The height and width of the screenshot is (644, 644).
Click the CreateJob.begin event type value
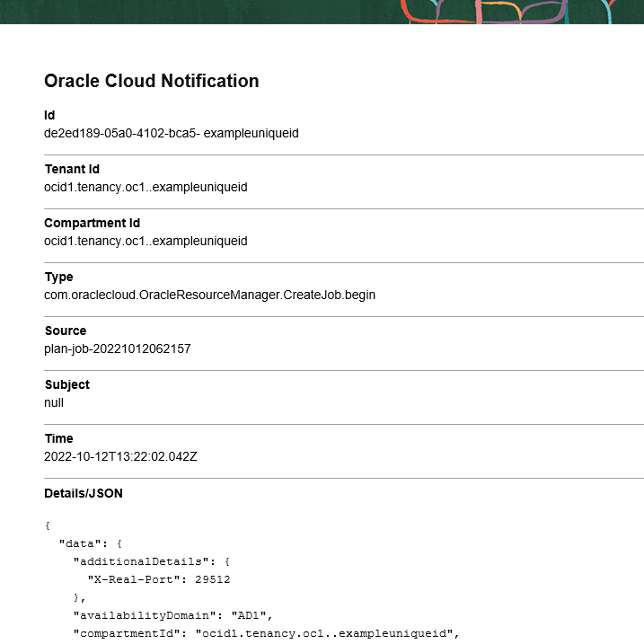coord(209,295)
